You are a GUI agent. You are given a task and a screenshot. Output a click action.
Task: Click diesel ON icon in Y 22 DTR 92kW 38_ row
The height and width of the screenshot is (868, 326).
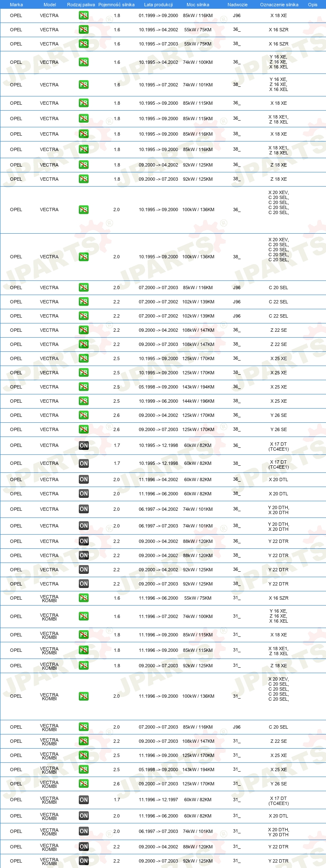(x=84, y=584)
